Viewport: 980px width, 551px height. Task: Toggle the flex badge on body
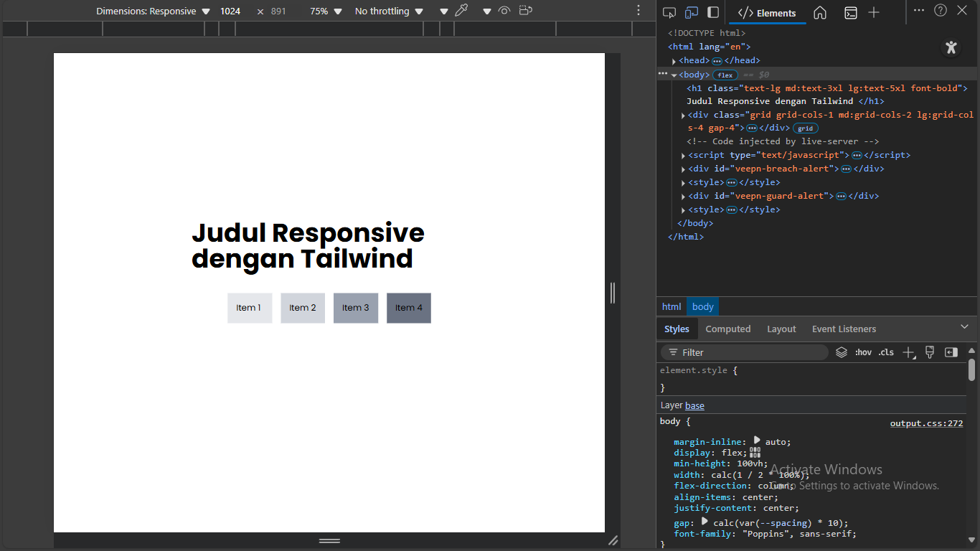[725, 75]
